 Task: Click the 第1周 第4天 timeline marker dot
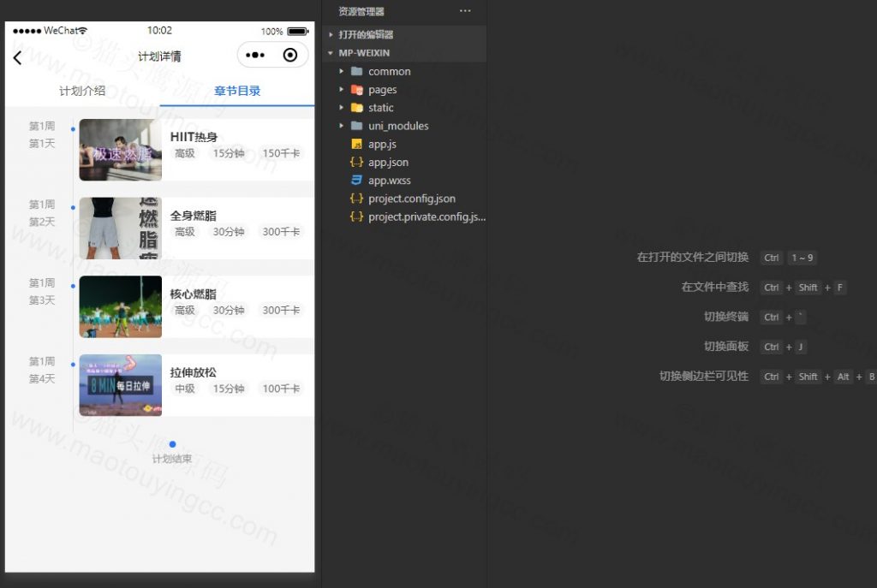[x=73, y=365]
